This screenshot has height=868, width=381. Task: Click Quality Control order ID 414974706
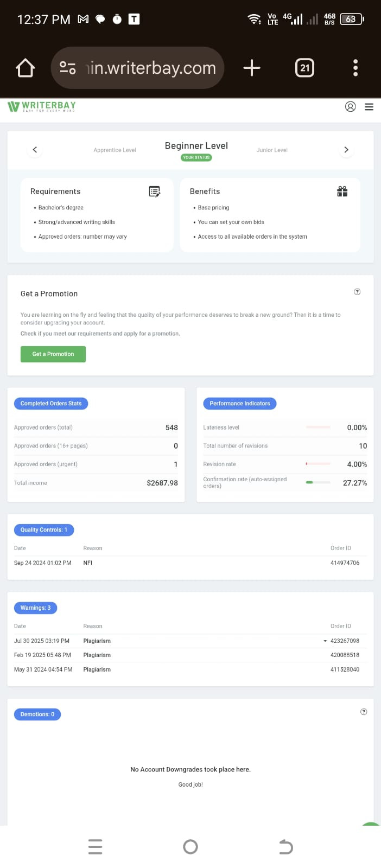point(345,563)
